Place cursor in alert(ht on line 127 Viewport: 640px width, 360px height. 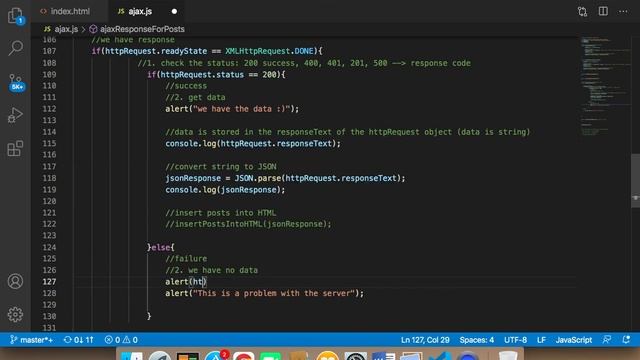[x=186, y=282]
